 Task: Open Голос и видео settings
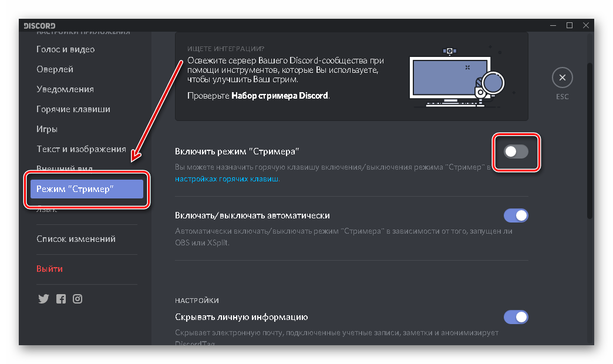pos(66,49)
